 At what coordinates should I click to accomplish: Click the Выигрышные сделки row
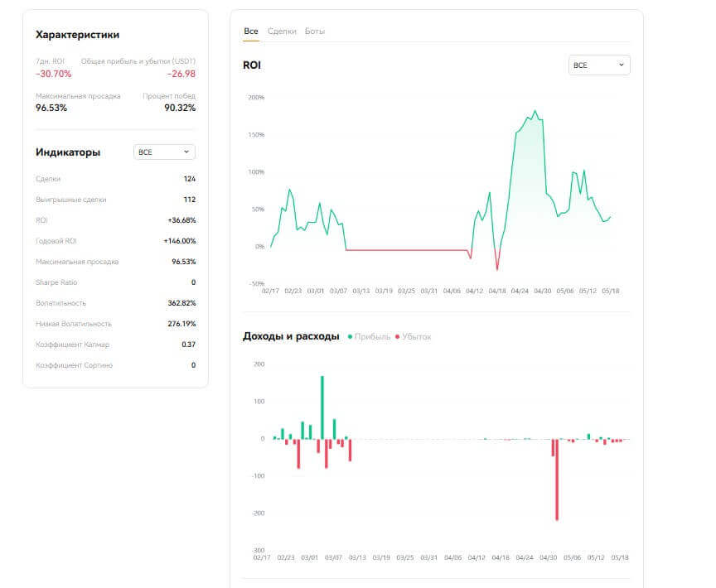[x=115, y=200]
